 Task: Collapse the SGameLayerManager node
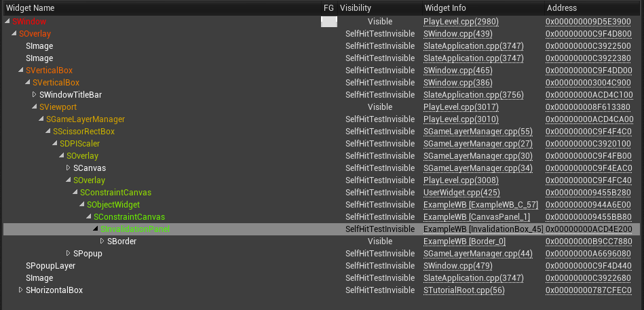tap(41, 119)
